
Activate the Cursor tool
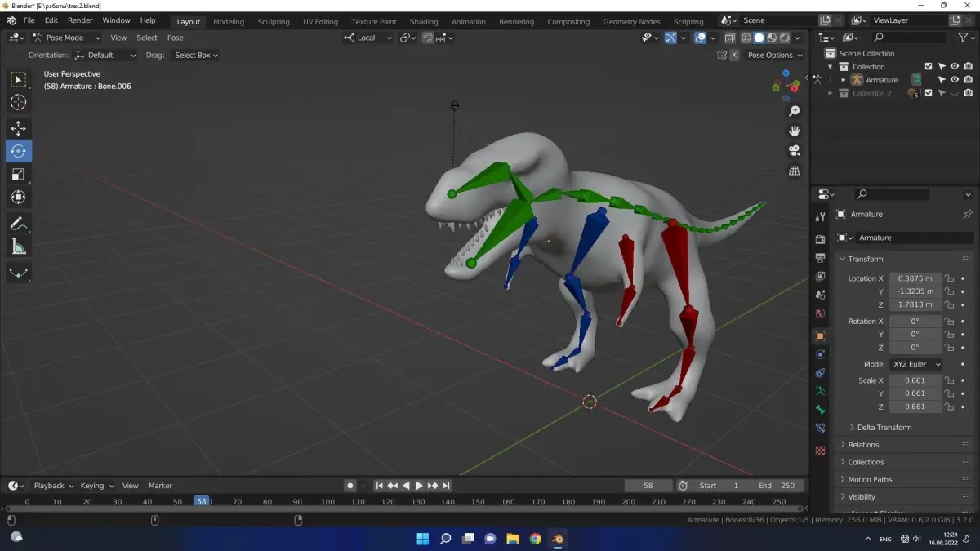pos(18,102)
